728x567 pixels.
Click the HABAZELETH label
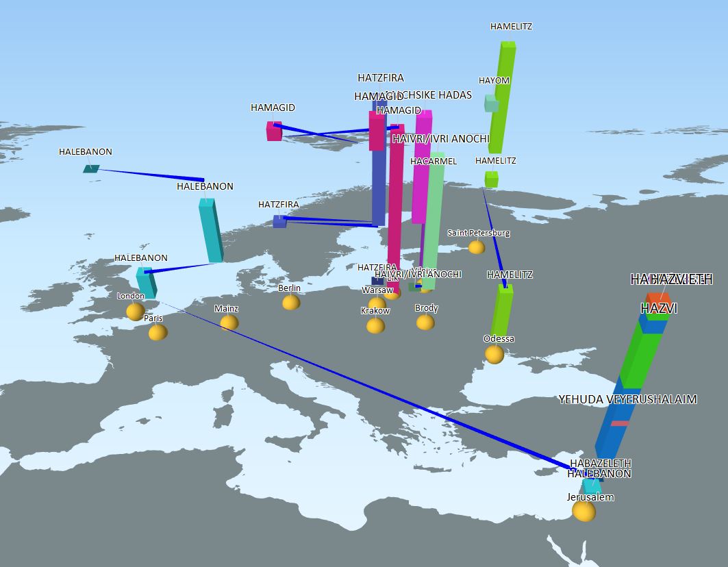click(x=601, y=463)
